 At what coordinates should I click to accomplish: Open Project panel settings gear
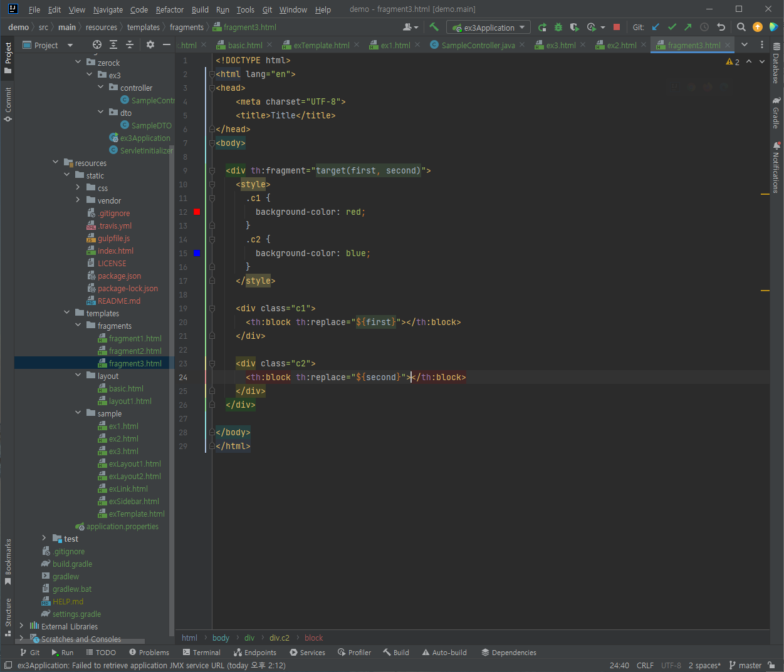[x=150, y=44]
